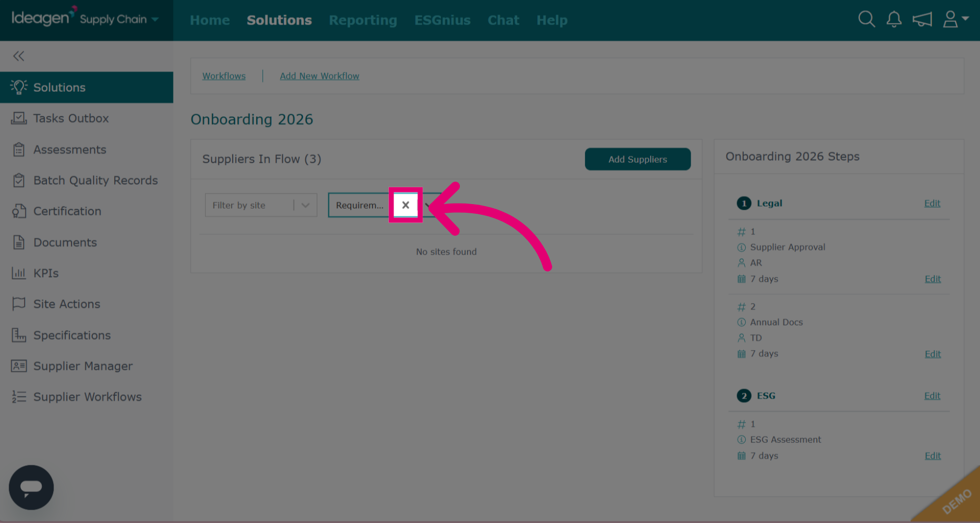Click the ESG stage number badge
This screenshot has width=980, height=523.
[744, 396]
